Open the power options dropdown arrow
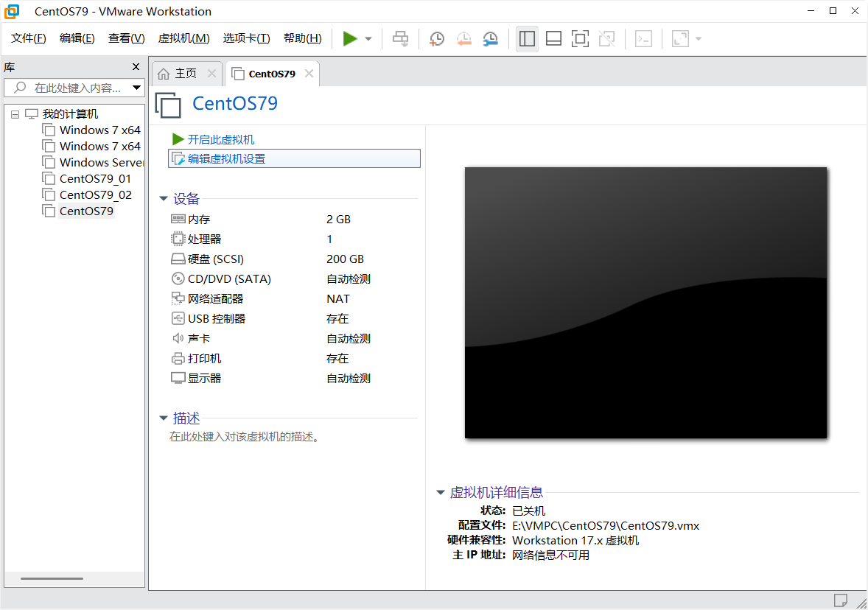Viewport: 868px width, 610px height. (x=368, y=39)
